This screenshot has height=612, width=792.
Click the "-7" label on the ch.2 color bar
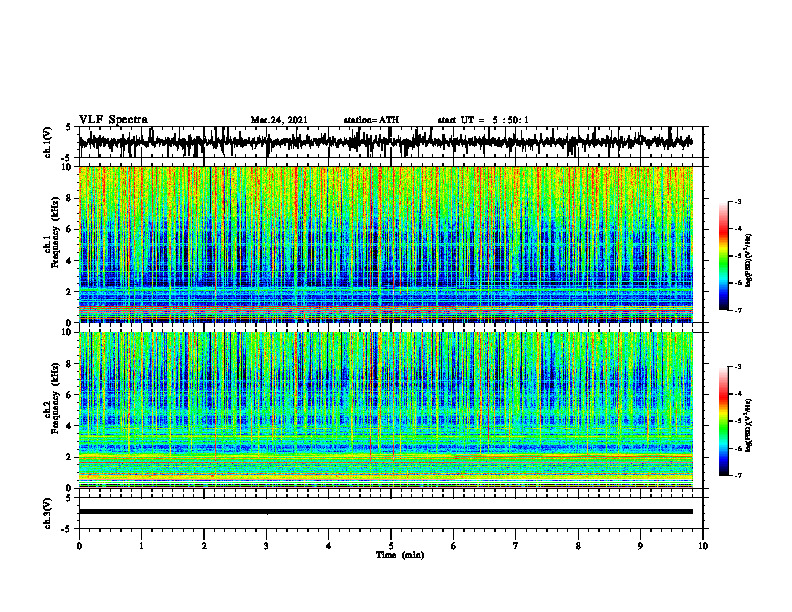[x=738, y=475]
